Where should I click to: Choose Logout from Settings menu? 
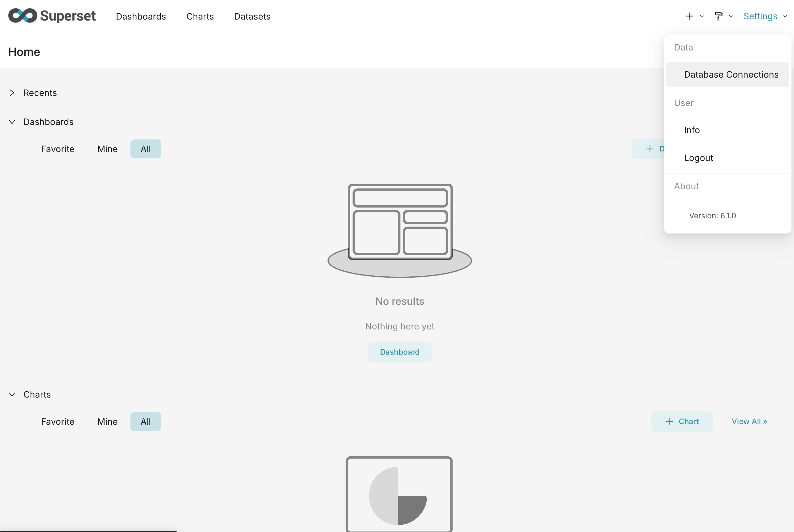(x=727, y=158)
